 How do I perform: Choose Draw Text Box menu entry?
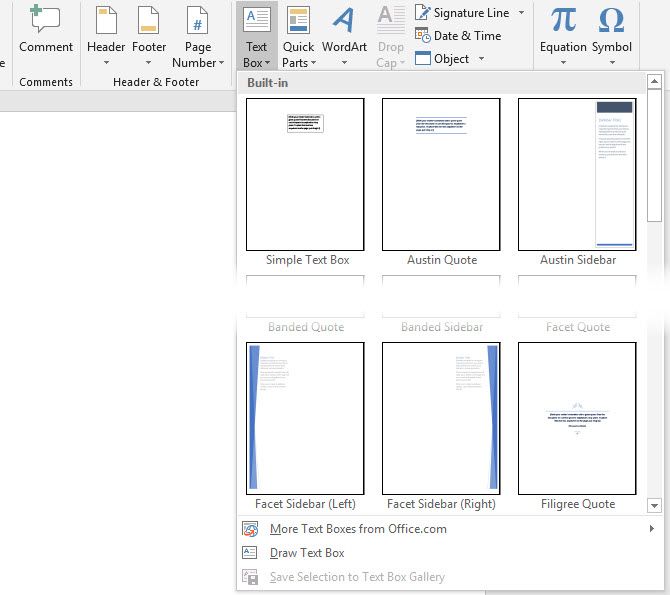(x=307, y=553)
